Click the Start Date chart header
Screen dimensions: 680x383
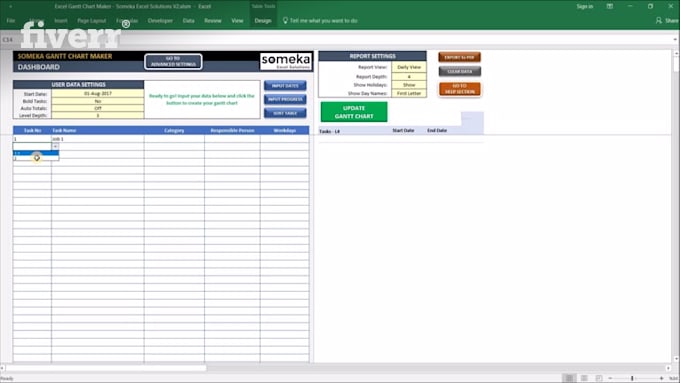coord(403,130)
